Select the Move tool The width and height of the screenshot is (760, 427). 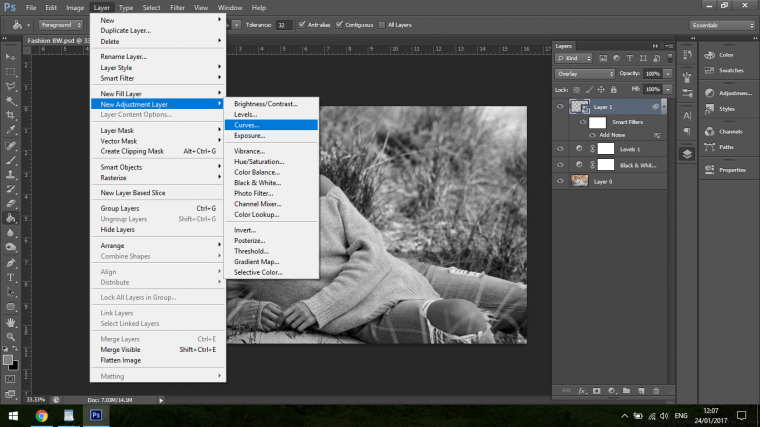[10, 57]
